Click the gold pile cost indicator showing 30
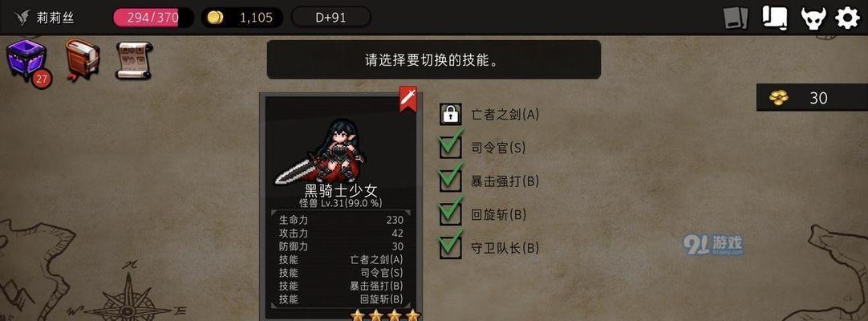Screen dimensions: 868x321 point(812,98)
